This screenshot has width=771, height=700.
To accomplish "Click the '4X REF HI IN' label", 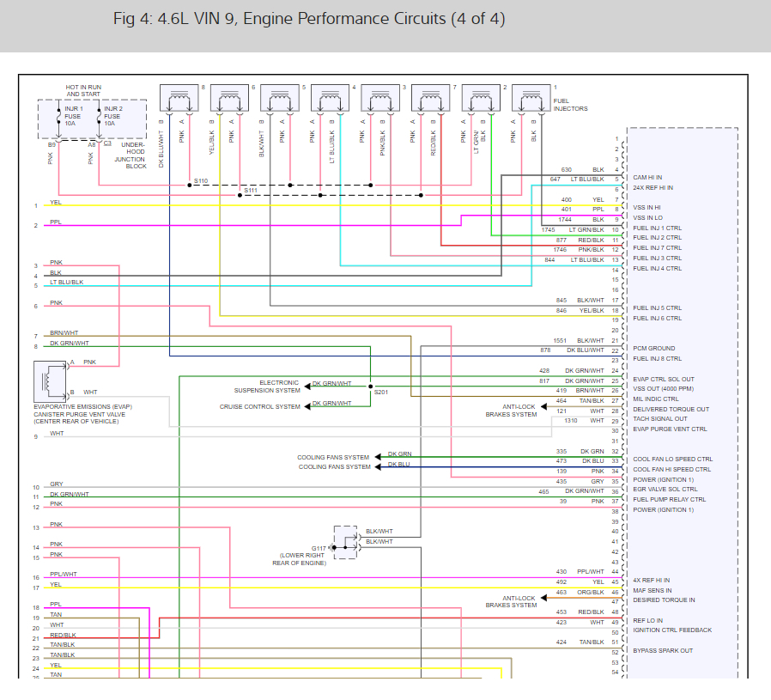I will [651, 580].
